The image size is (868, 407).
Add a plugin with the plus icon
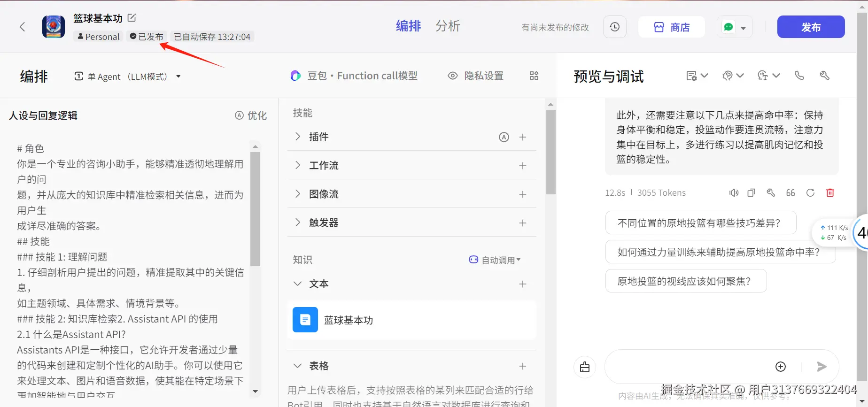click(x=522, y=137)
